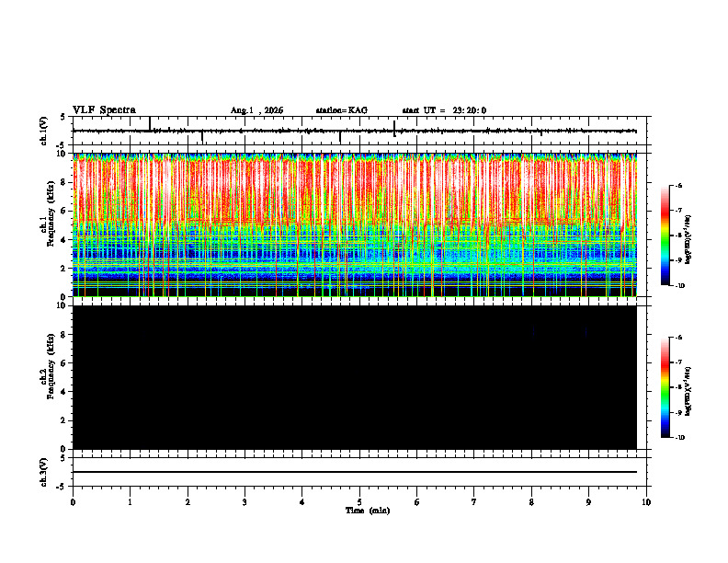Click inside the colorful ch.1 spectrogram panel

(355, 224)
